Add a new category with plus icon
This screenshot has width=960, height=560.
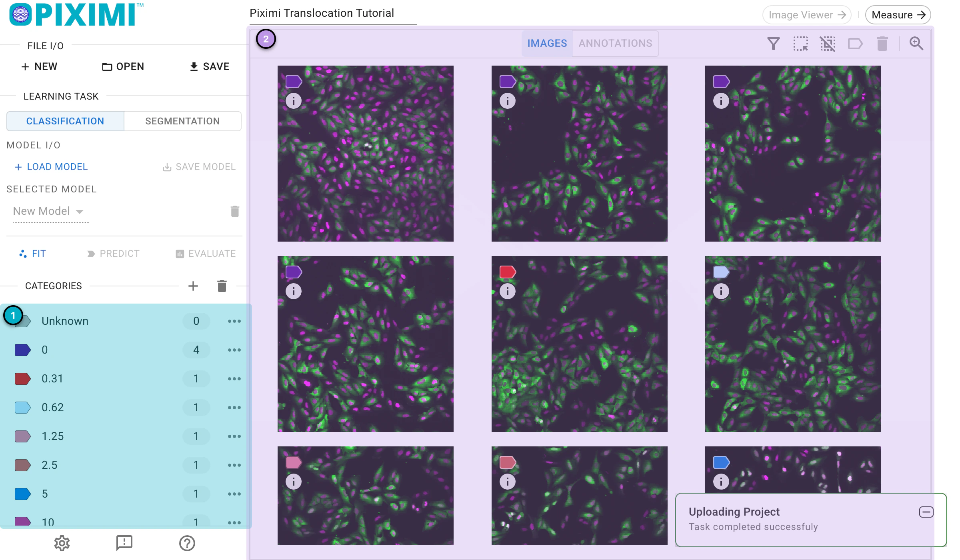pos(193,286)
